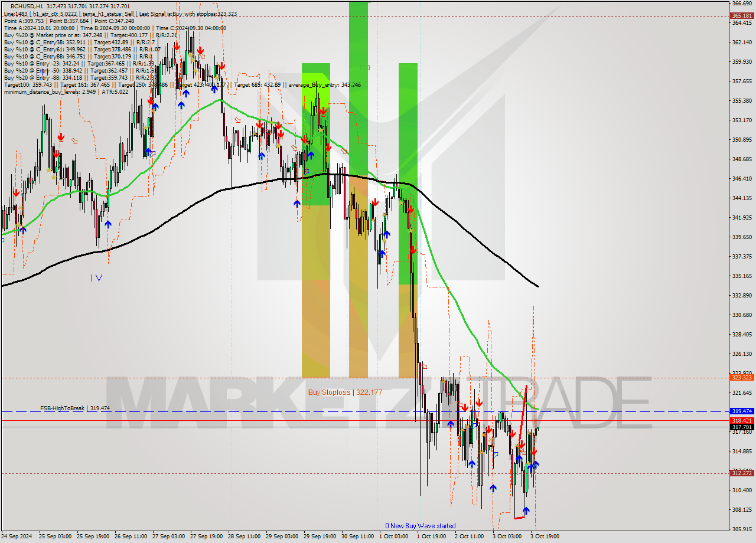Select the 'Buy %10 @ C_Entry61: 349.962' line
756x543 pixels.
click(82, 49)
